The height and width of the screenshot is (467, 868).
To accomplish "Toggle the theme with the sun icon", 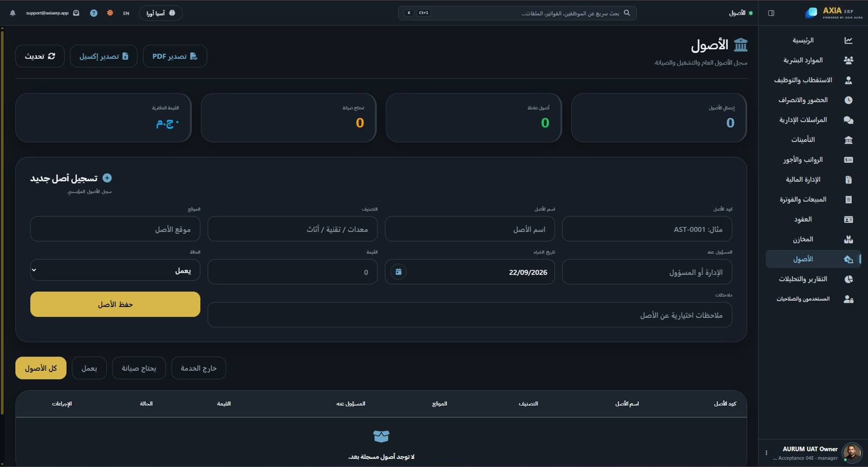I will [110, 13].
